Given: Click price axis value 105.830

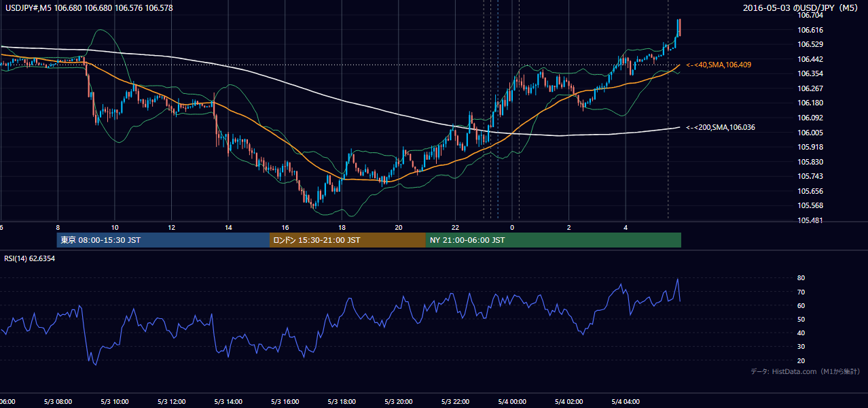Looking at the screenshot, I should (x=811, y=162).
